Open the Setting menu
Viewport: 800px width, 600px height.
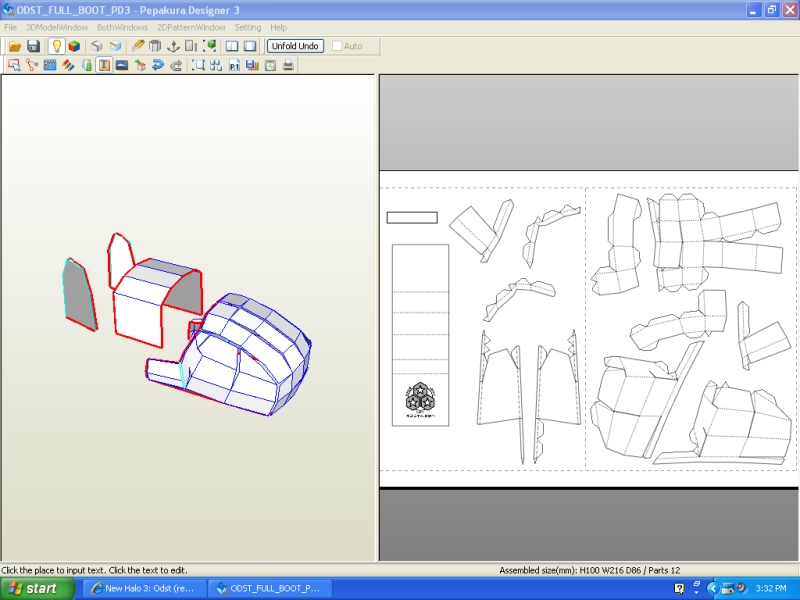click(x=248, y=28)
